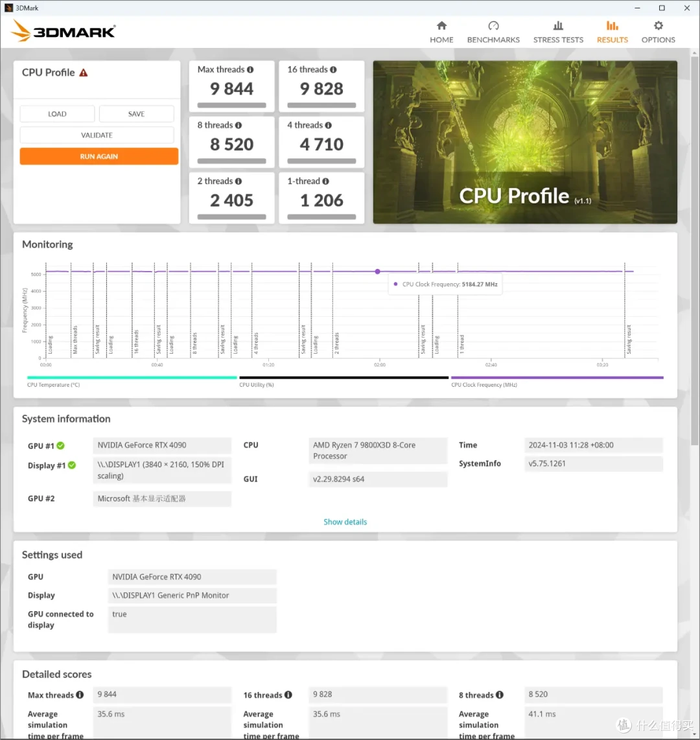Maximize the 3DMark window
Screen dimensions: 700x740
(662, 8)
